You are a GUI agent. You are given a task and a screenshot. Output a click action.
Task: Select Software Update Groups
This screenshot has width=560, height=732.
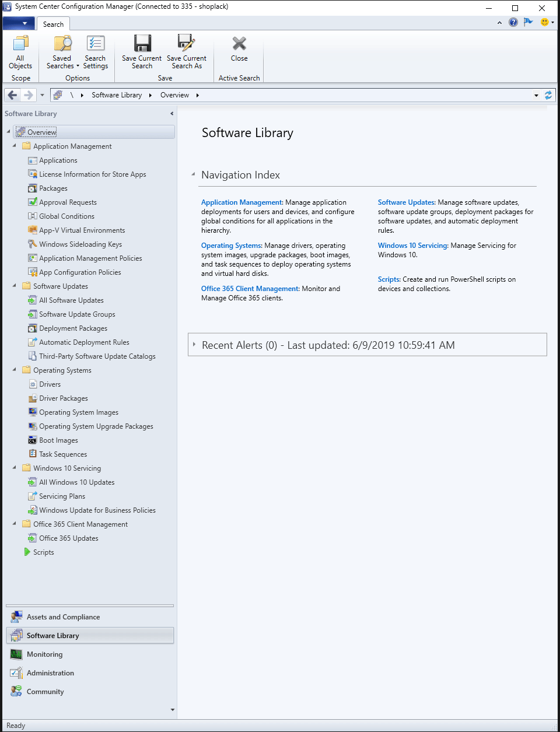click(x=77, y=314)
